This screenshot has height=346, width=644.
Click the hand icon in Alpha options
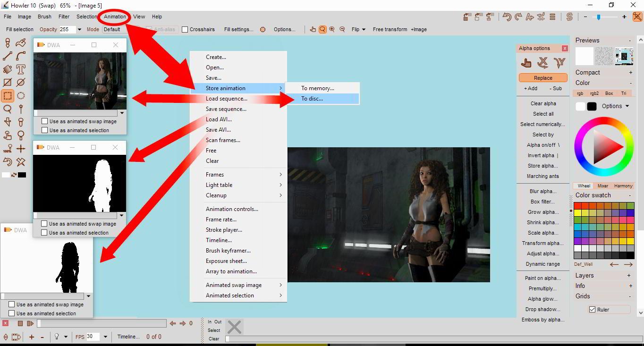(x=526, y=62)
